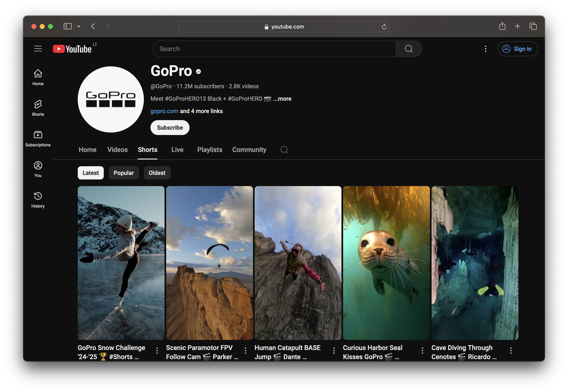Open a new Safari tab
This screenshot has width=568, height=392.
coord(517,26)
